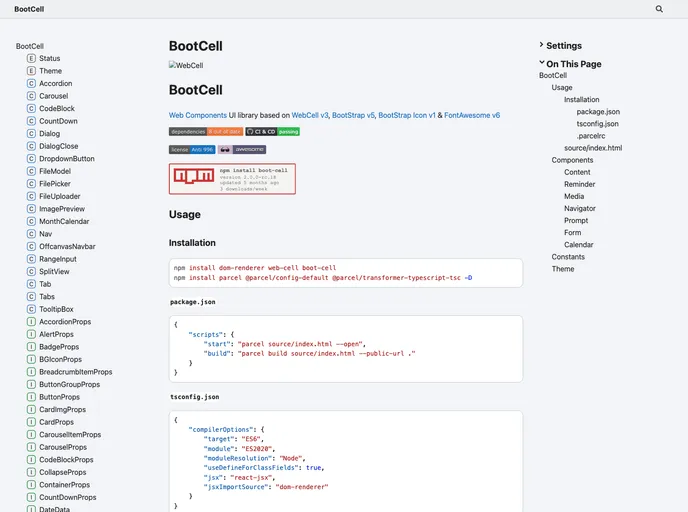Click the npm install boot-cell badge

pos(232,179)
